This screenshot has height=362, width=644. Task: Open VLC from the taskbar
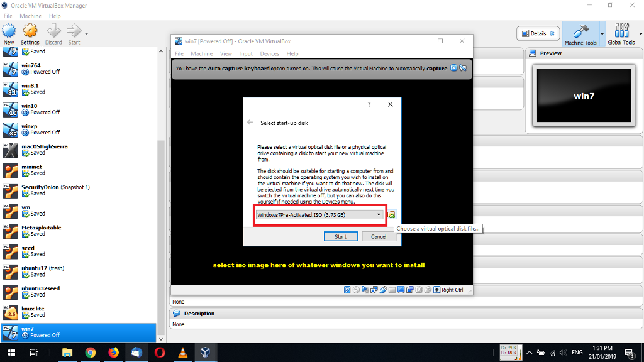[x=182, y=353]
